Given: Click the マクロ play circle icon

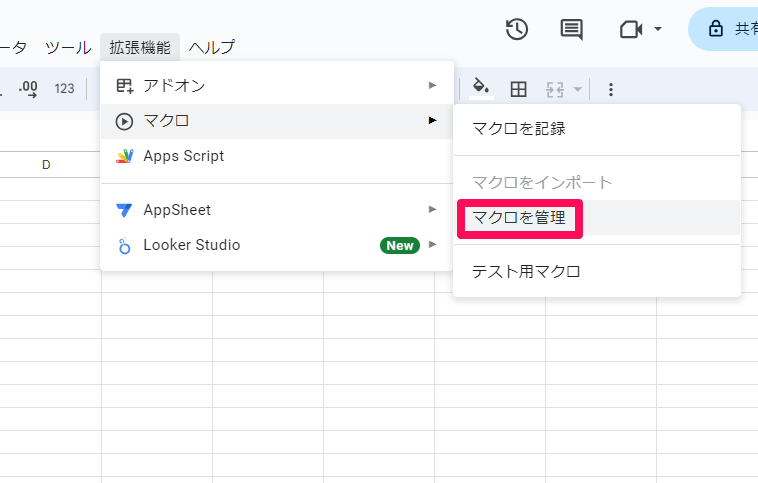Looking at the screenshot, I should coord(124,121).
